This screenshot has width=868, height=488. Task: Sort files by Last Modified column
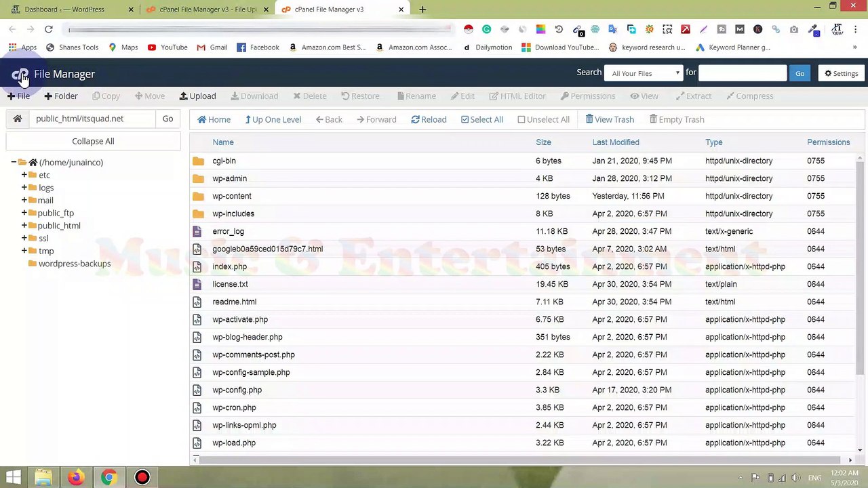616,142
